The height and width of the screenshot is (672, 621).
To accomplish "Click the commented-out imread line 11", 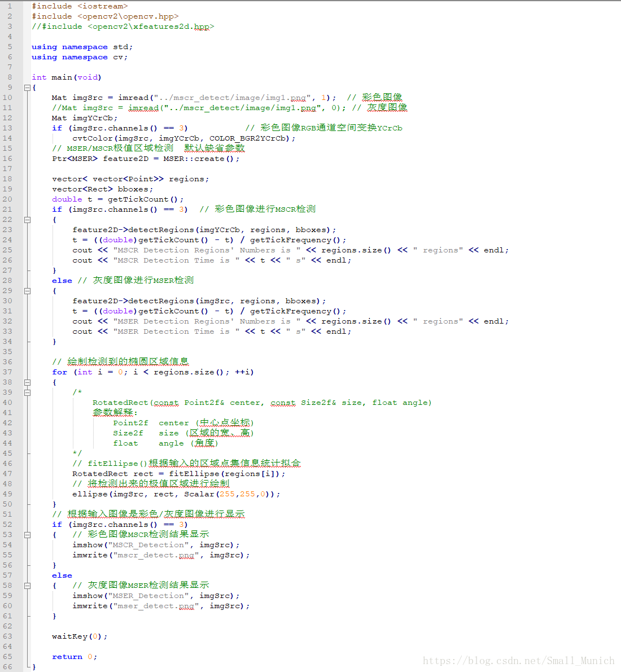I will pos(229,107).
